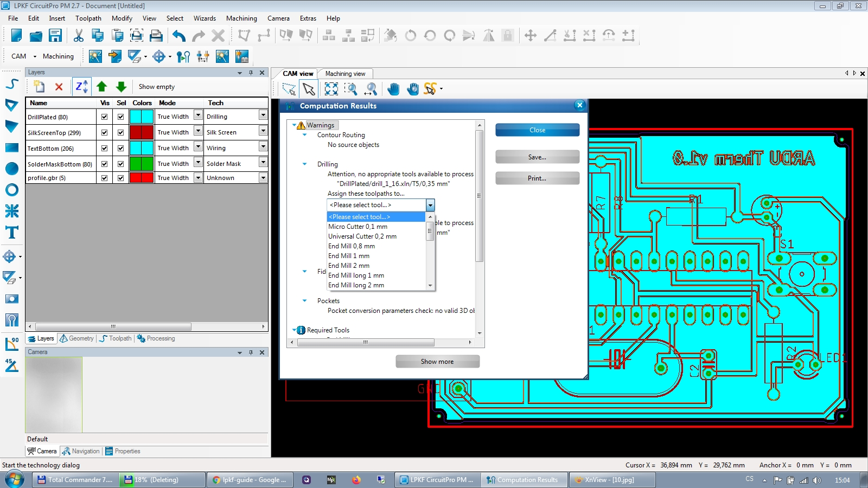Click the Delete X icon in main toolbar
This screenshot has height=488, width=868.
point(218,36)
